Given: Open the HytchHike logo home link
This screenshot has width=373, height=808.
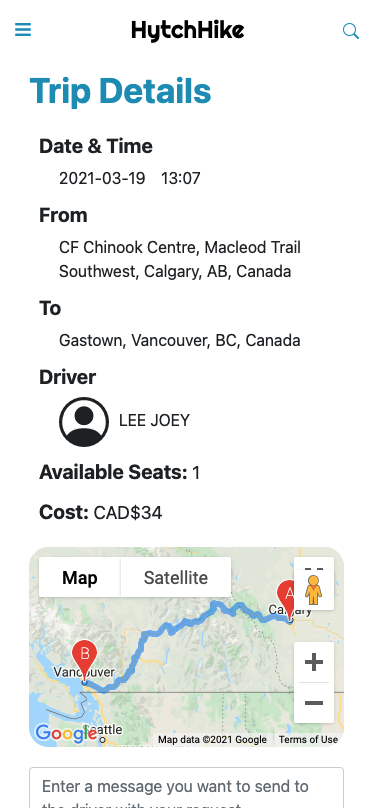Looking at the screenshot, I should (188, 30).
